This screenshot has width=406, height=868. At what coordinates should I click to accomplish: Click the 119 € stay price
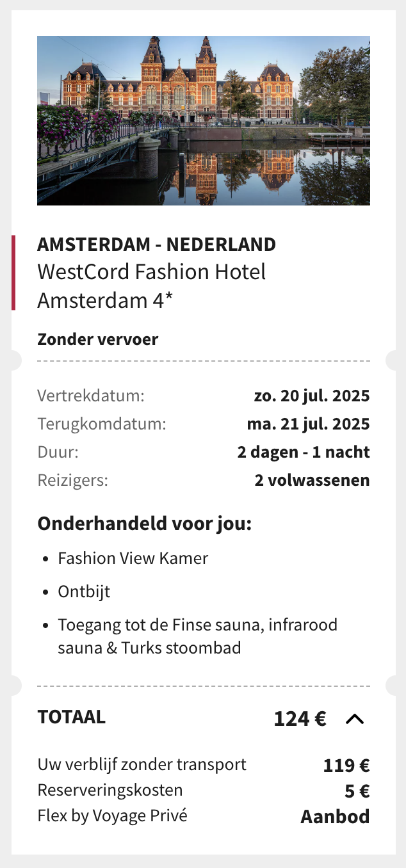pyautogui.click(x=346, y=765)
